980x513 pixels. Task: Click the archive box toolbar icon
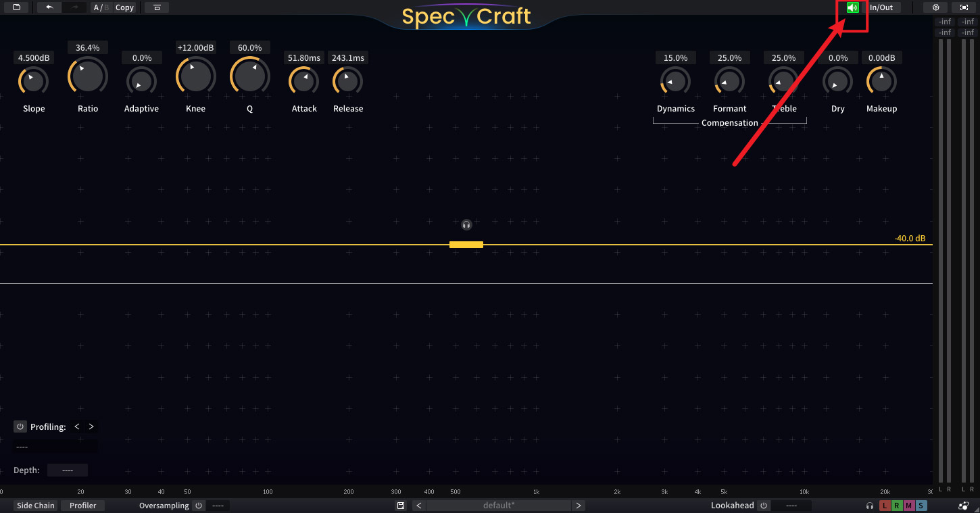tap(157, 7)
